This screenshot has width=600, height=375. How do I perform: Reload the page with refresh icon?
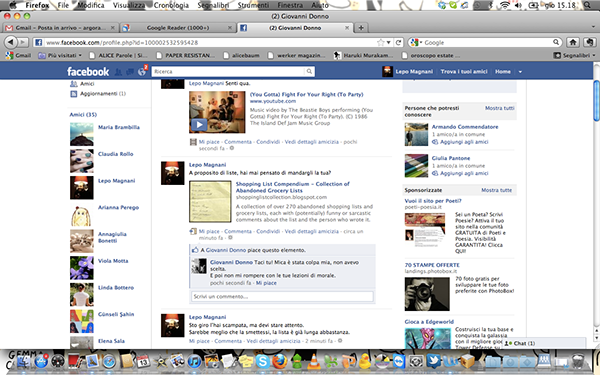pos(398,42)
